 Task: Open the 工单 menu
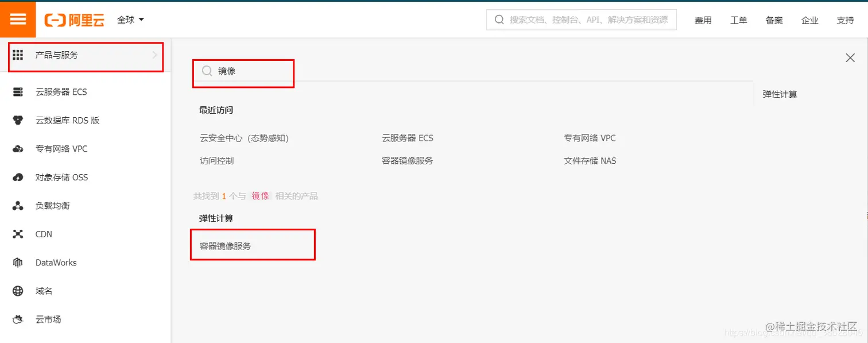(739, 20)
